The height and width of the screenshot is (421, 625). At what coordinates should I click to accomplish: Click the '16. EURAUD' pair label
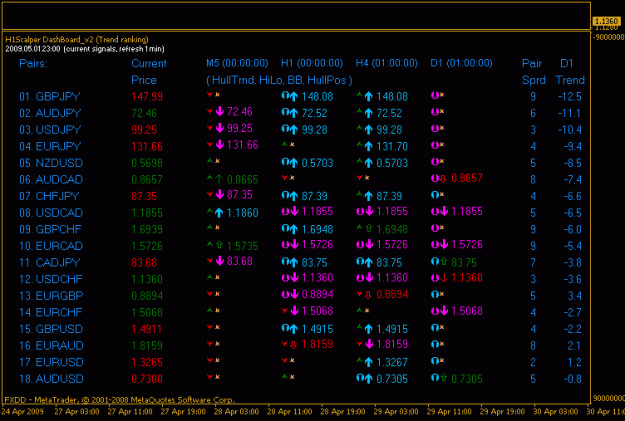(51, 346)
